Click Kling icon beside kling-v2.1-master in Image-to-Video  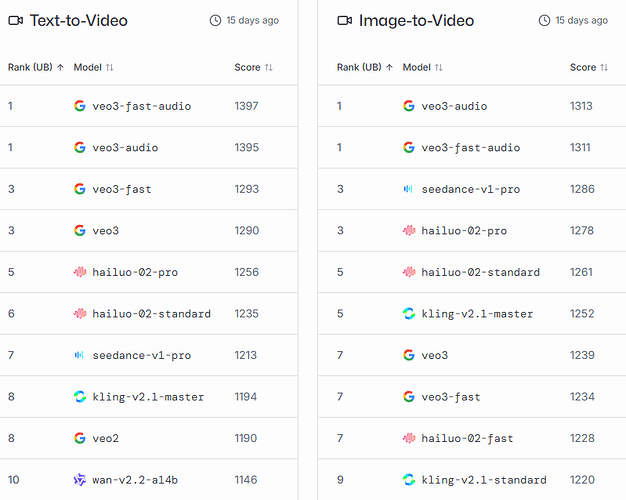[409, 313]
